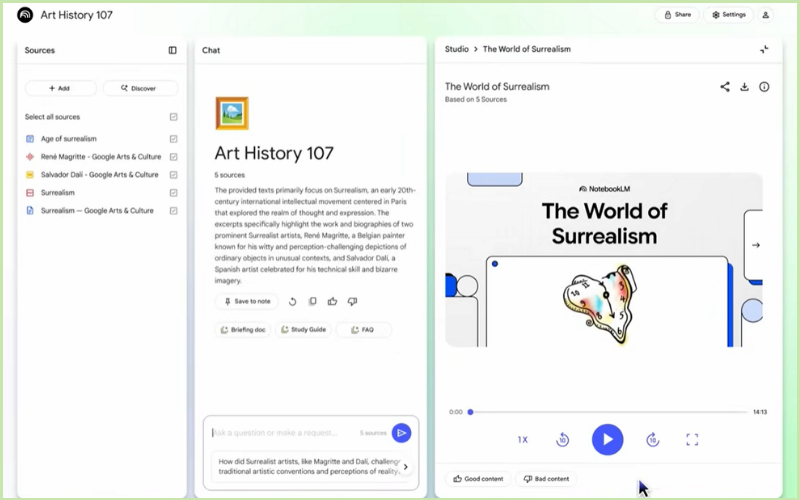Click the Surrealism — Google Arts document icon
Viewport: 800px width, 500px height.
[30, 211]
